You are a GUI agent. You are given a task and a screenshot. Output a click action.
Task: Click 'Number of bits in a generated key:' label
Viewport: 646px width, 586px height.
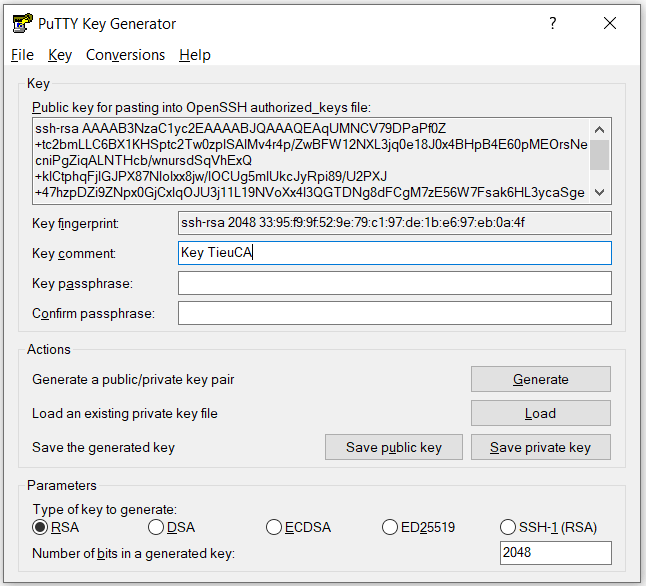pos(133,553)
